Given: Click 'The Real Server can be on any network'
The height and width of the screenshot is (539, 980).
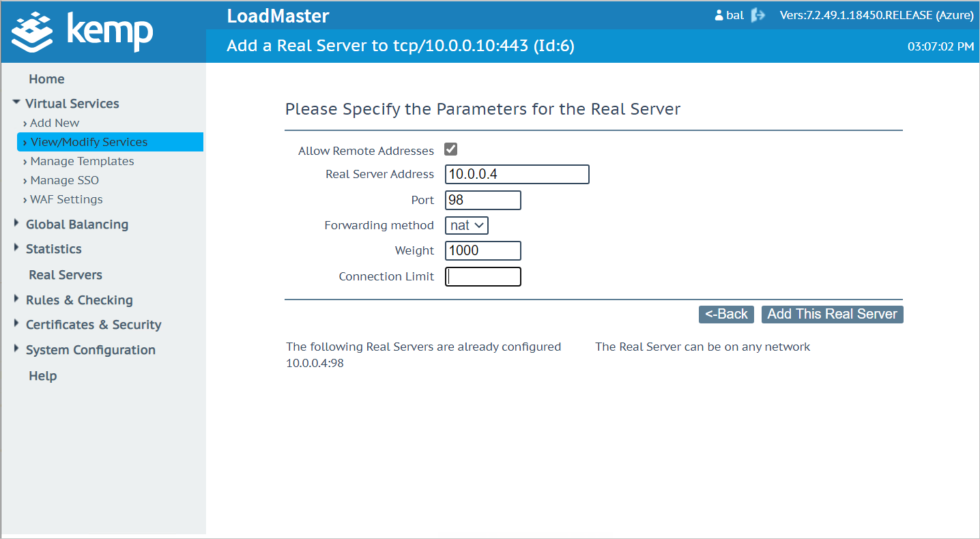Looking at the screenshot, I should [x=703, y=347].
